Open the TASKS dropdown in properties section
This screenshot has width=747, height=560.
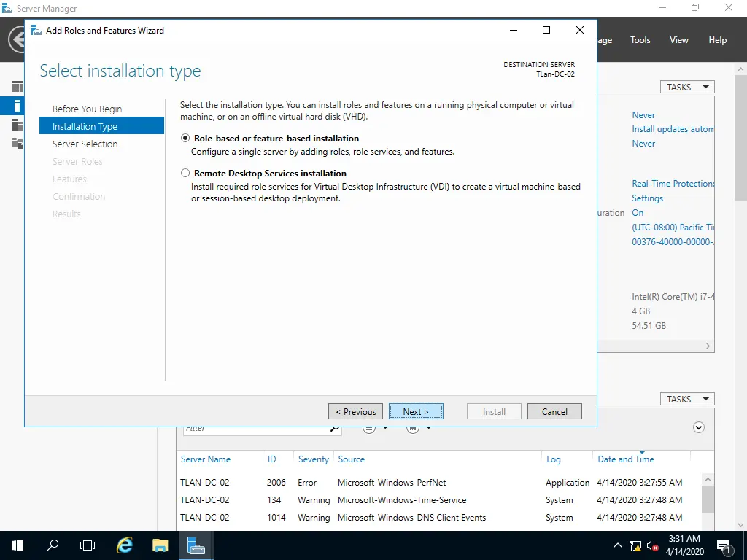click(x=687, y=87)
